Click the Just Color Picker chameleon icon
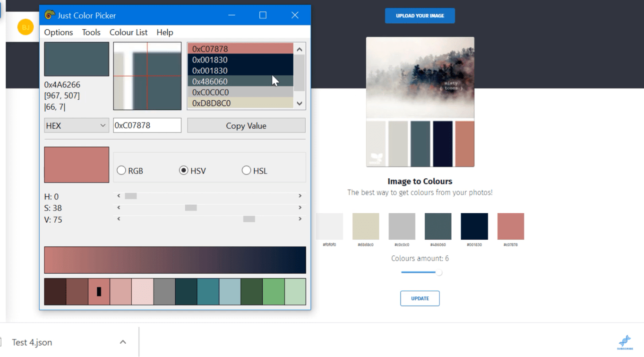The height and width of the screenshot is (357, 644). click(50, 15)
